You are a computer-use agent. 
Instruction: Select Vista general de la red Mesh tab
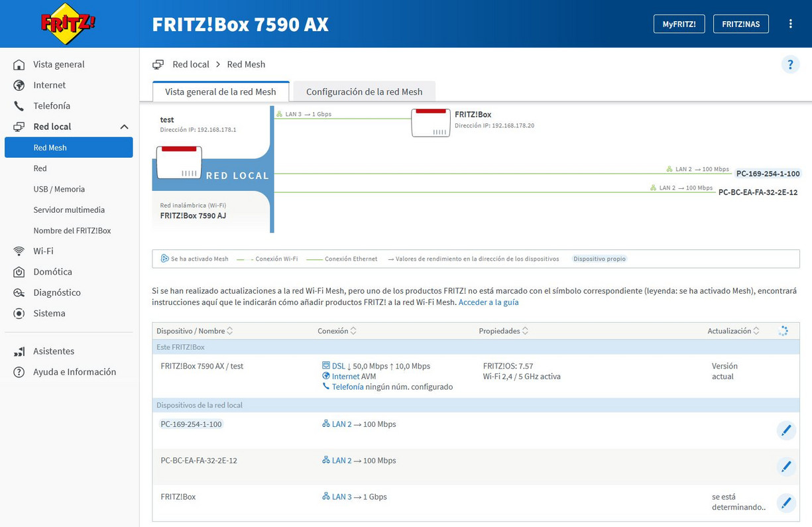click(x=221, y=91)
